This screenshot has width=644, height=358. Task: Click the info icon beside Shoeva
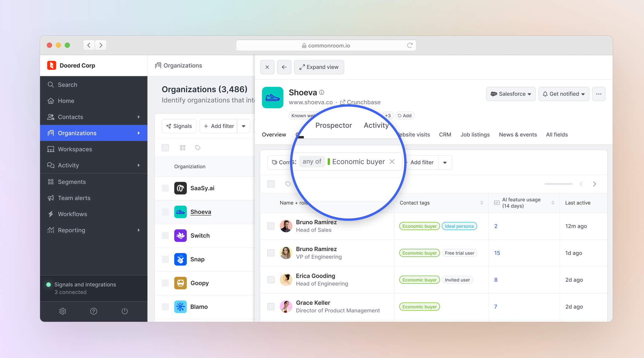322,92
